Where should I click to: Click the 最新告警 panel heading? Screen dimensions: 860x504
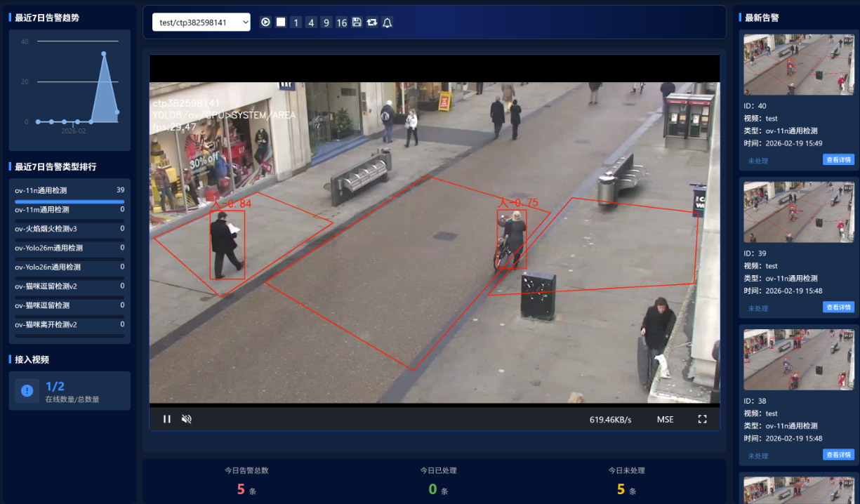click(762, 18)
